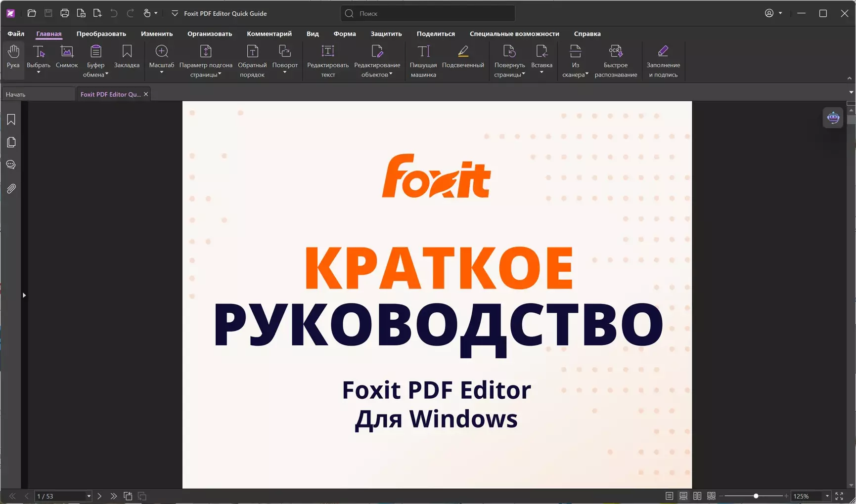
Task: Open the Bookmarks panel in the left sidebar
Action: click(11, 120)
